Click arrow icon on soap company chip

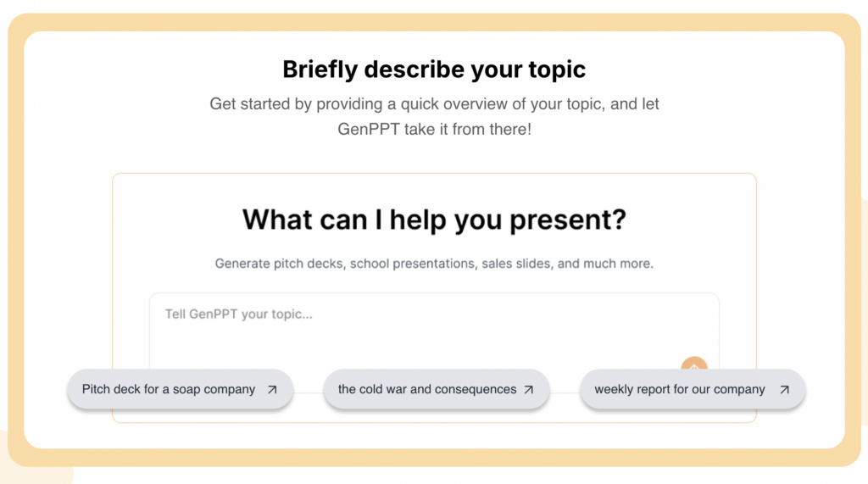pos(272,390)
